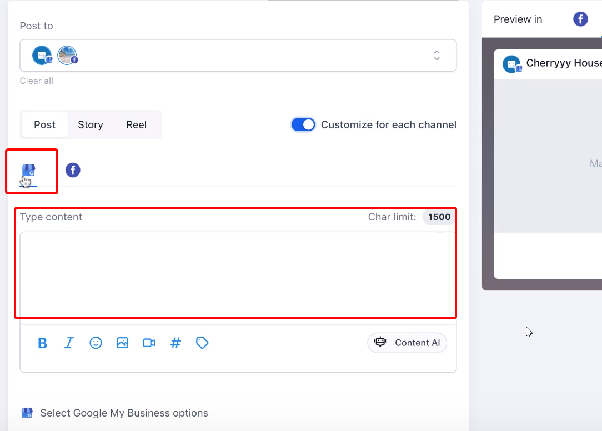602x431 pixels.
Task: Open the Content AI assistant
Action: tap(407, 342)
